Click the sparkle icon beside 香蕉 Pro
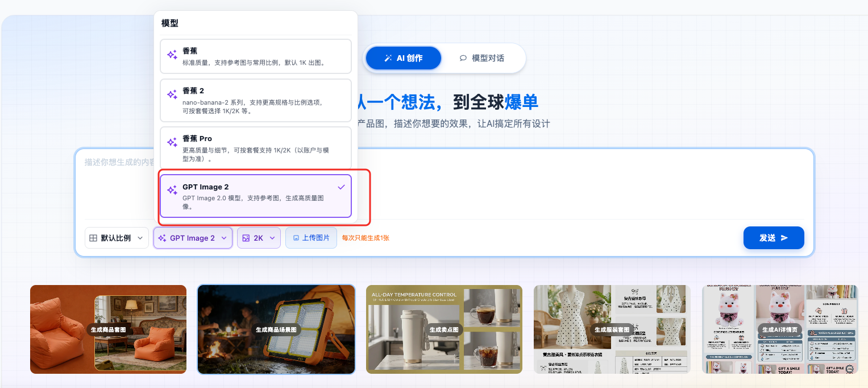The width and height of the screenshot is (868, 388). (x=171, y=141)
